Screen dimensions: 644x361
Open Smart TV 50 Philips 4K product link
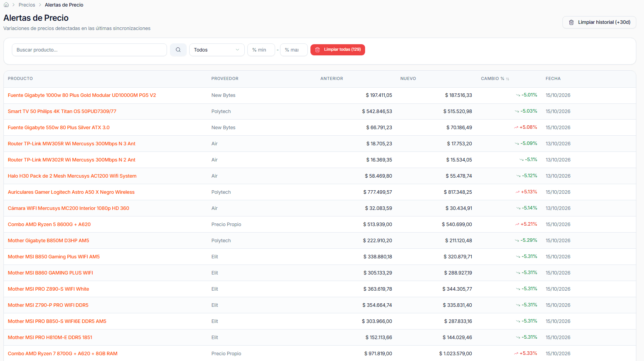click(x=62, y=111)
